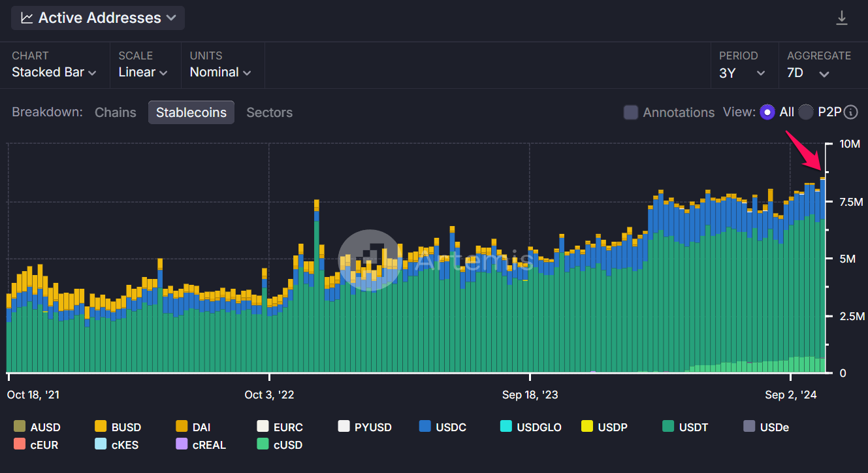Click the line chart icon beside Active Addresses
This screenshot has width=868, height=473.
click(x=27, y=18)
